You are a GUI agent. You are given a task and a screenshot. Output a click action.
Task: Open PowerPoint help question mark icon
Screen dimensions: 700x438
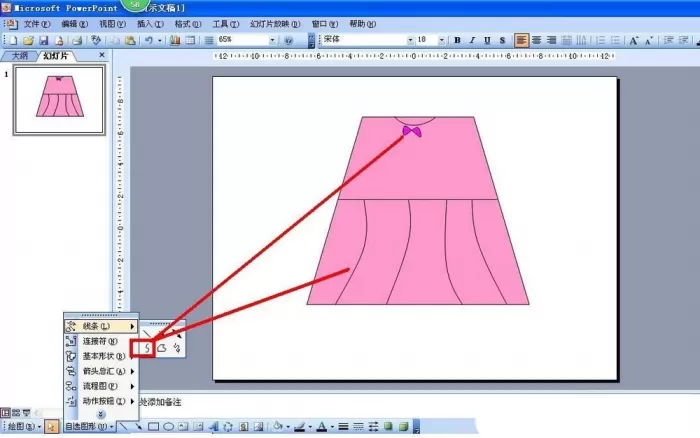[x=288, y=41]
